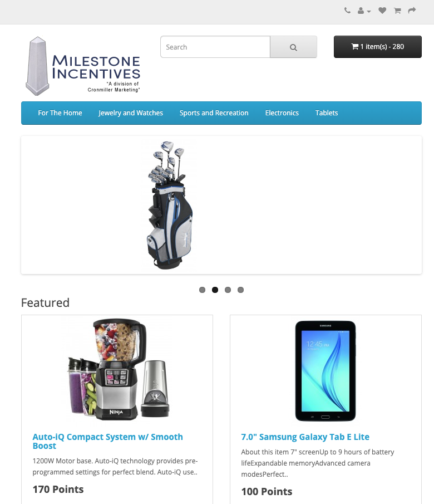Click the checkout arrow icon
Viewport: 434px width, 504px height.
412,11
